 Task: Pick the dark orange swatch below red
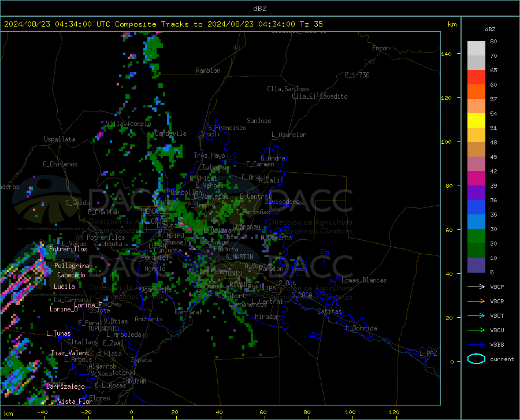(476, 92)
